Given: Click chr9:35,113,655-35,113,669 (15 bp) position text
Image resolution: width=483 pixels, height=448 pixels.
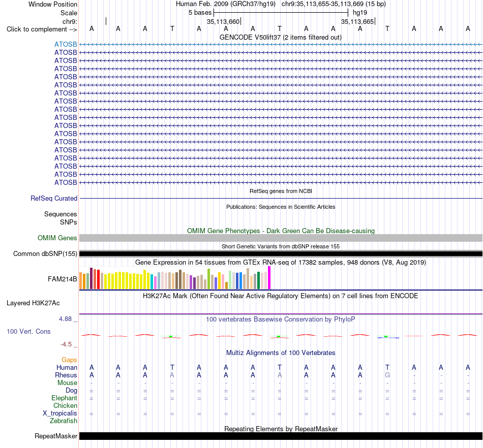Looking at the screenshot, I should 334,4.
